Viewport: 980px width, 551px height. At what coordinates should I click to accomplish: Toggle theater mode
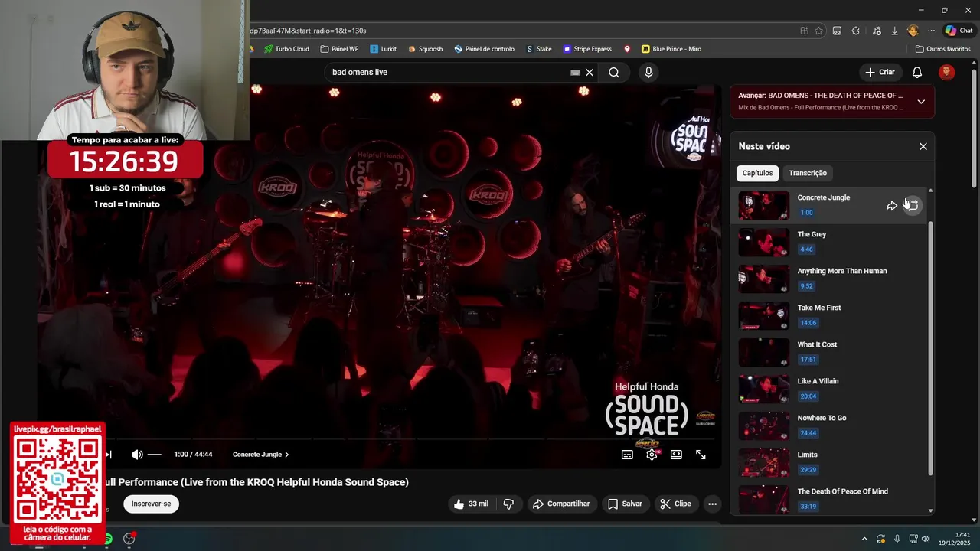[x=676, y=455]
